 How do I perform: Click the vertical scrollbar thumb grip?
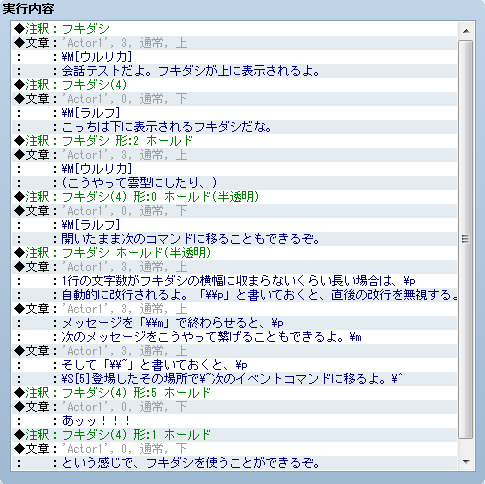pos(466,239)
